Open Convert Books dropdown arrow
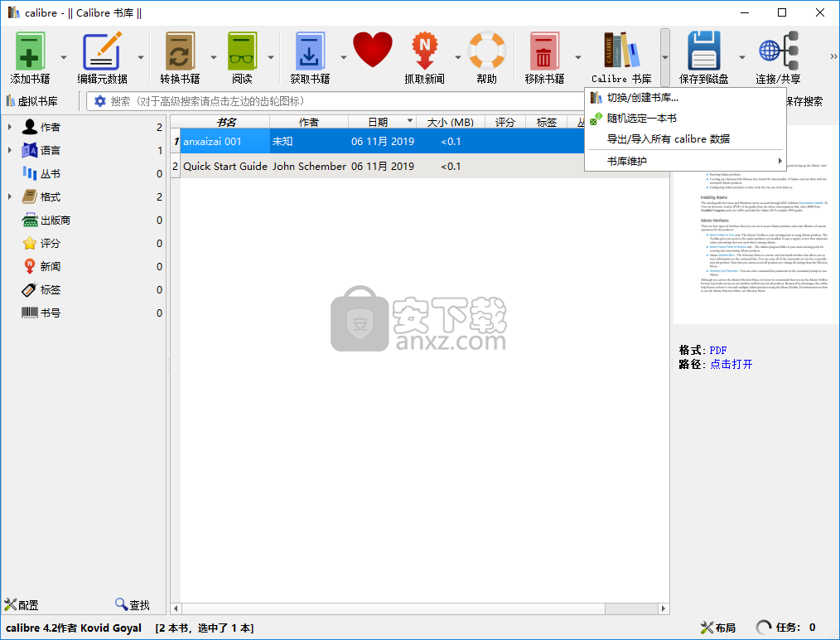The image size is (840, 640). (213, 57)
